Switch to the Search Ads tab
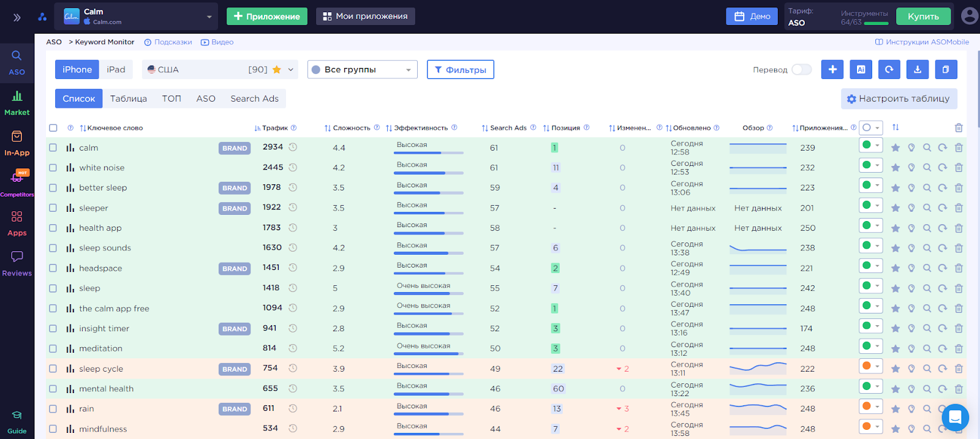 tap(254, 99)
